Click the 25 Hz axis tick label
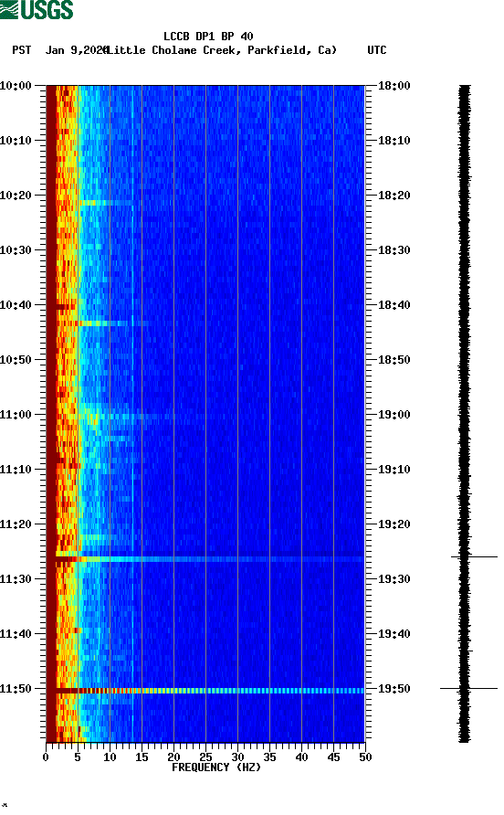The image size is (504, 815). [205, 757]
